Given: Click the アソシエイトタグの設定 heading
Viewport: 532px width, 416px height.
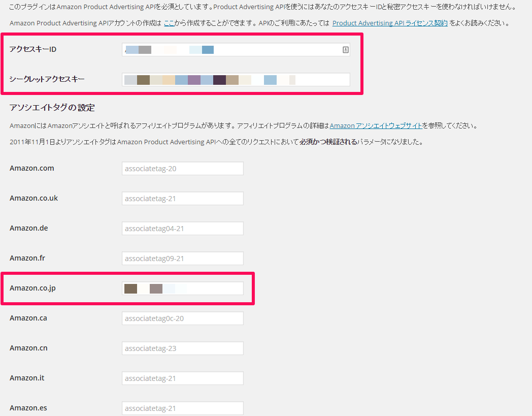Looking at the screenshot, I should [x=52, y=108].
